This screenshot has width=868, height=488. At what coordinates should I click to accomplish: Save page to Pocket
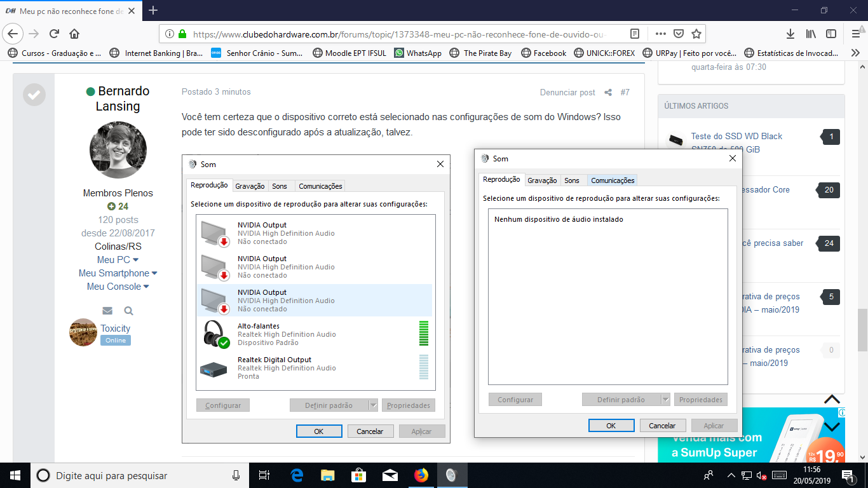(x=678, y=34)
